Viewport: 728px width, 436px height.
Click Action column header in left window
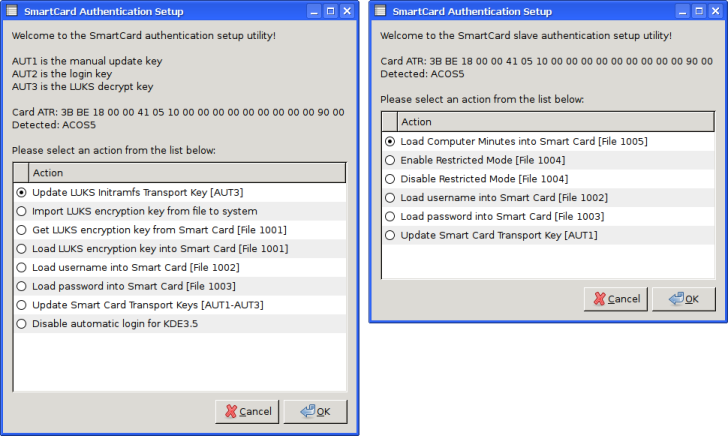click(187, 173)
